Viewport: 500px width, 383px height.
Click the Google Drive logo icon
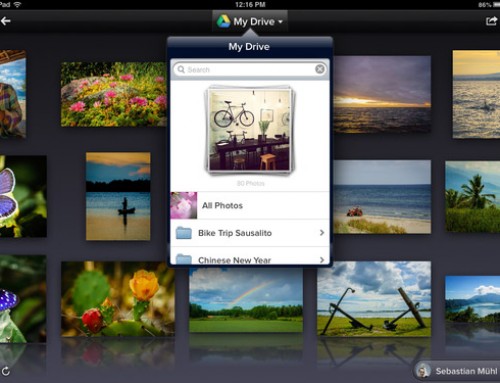coord(223,21)
